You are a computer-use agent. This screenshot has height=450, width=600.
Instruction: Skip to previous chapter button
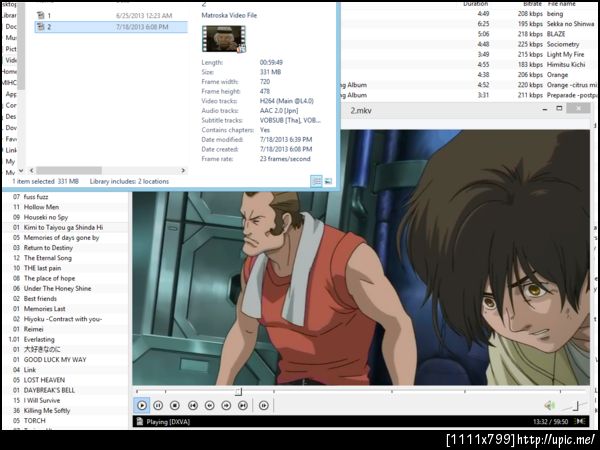(x=193, y=405)
